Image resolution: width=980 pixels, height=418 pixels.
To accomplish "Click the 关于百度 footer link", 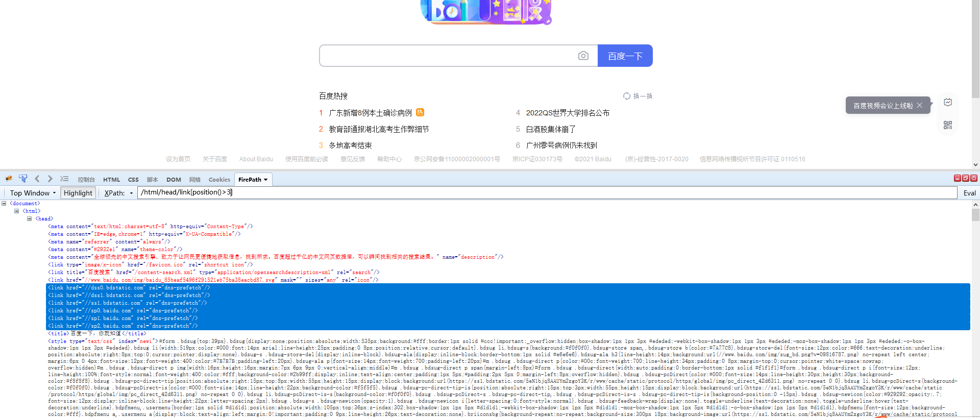I will pyautogui.click(x=215, y=159).
